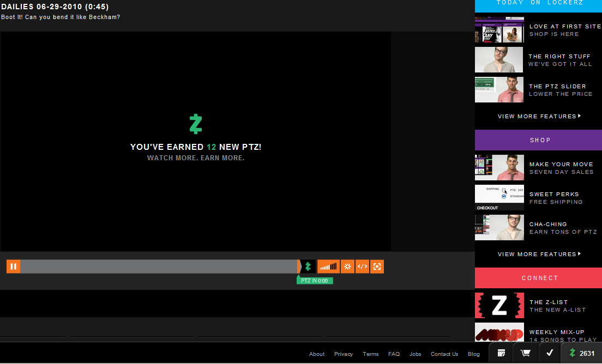Viewport: 602px width, 364px height.
Task: Click 'THE PTZ SLIDER' text link
Action: pyautogui.click(x=557, y=86)
